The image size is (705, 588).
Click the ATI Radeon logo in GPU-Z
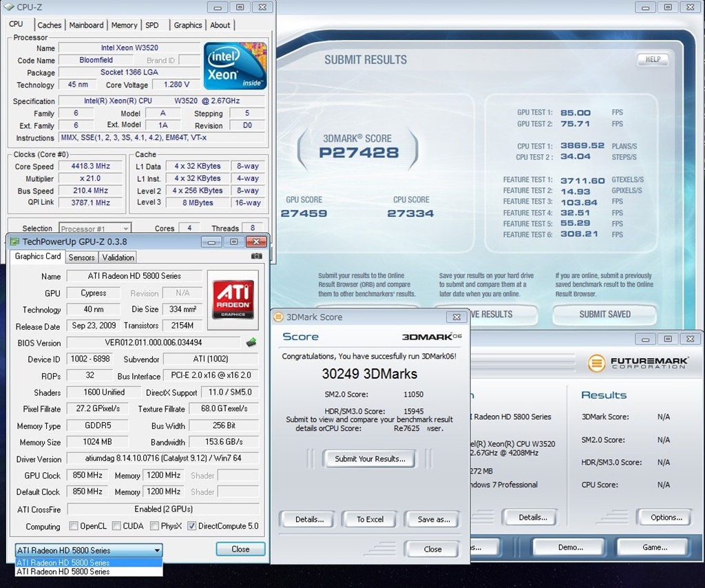(x=233, y=300)
